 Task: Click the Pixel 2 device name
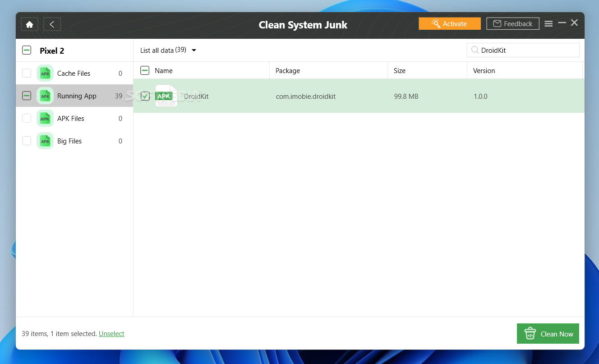52,51
